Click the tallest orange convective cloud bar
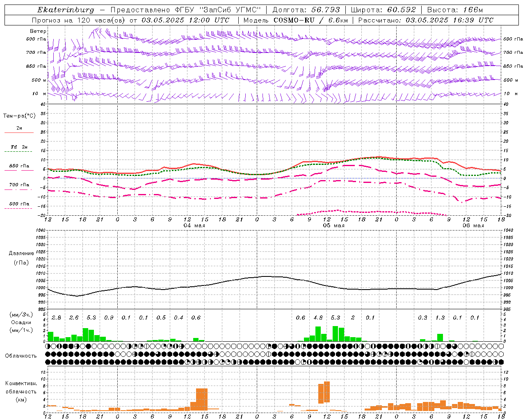Viewport: 525px width, 420px height. point(327,392)
